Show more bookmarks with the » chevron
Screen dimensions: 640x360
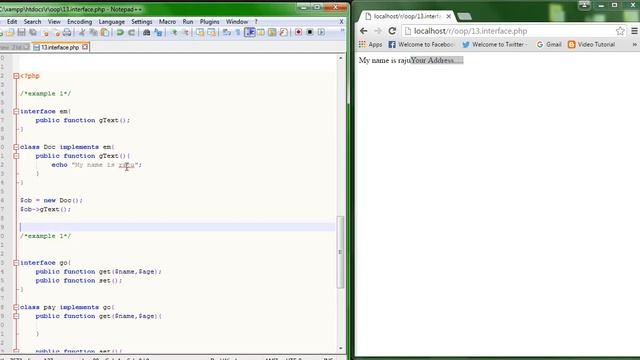(x=635, y=44)
